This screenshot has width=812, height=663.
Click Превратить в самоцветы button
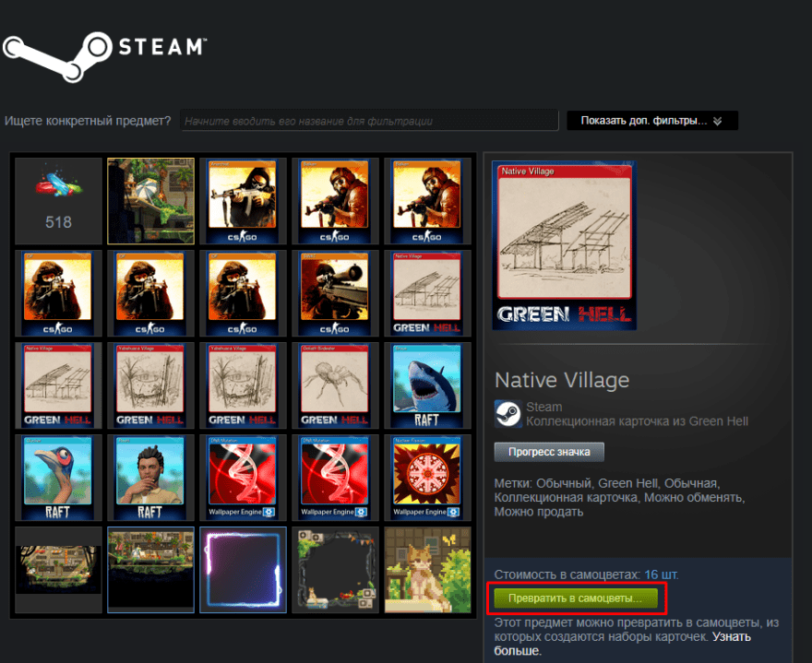tap(576, 598)
